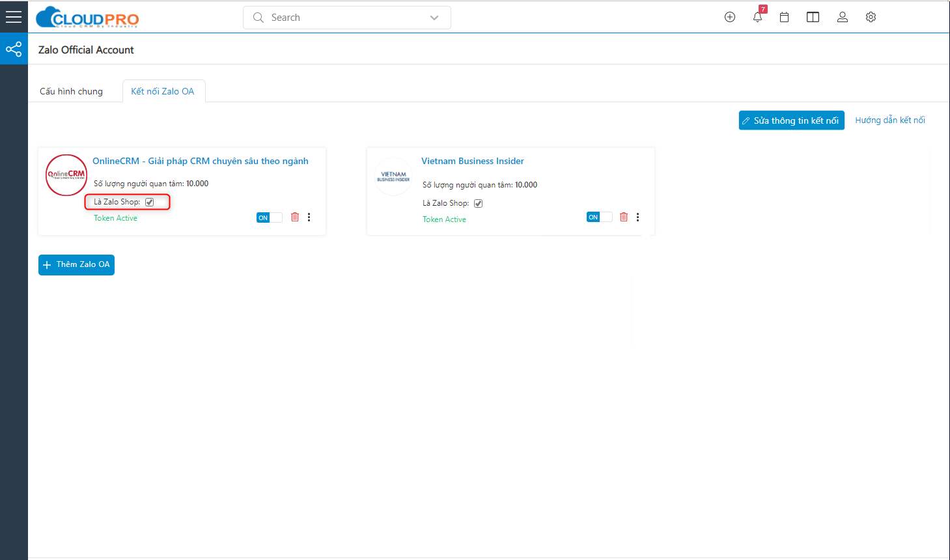Switch to Cấu hình chung tab
The width and height of the screenshot is (950, 560).
[71, 91]
